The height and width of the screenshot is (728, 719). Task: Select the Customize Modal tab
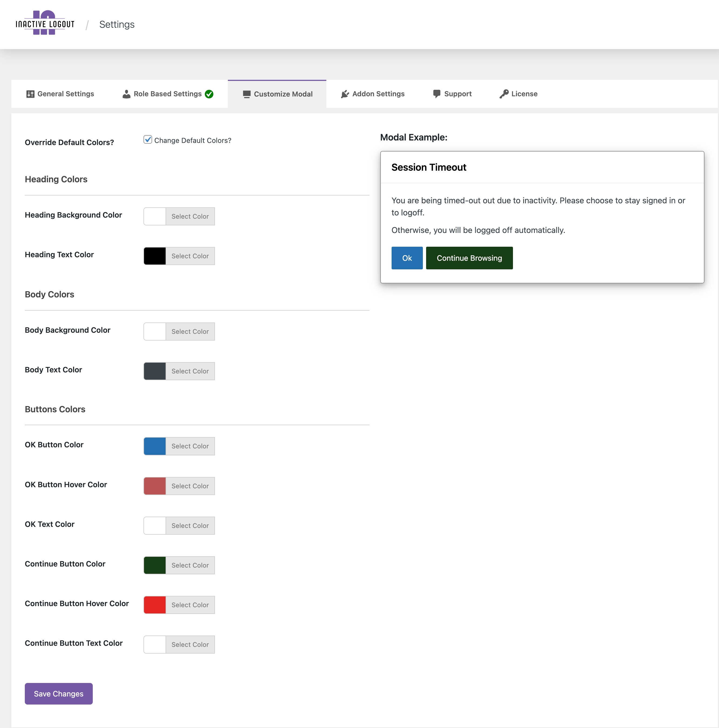coord(277,94)
